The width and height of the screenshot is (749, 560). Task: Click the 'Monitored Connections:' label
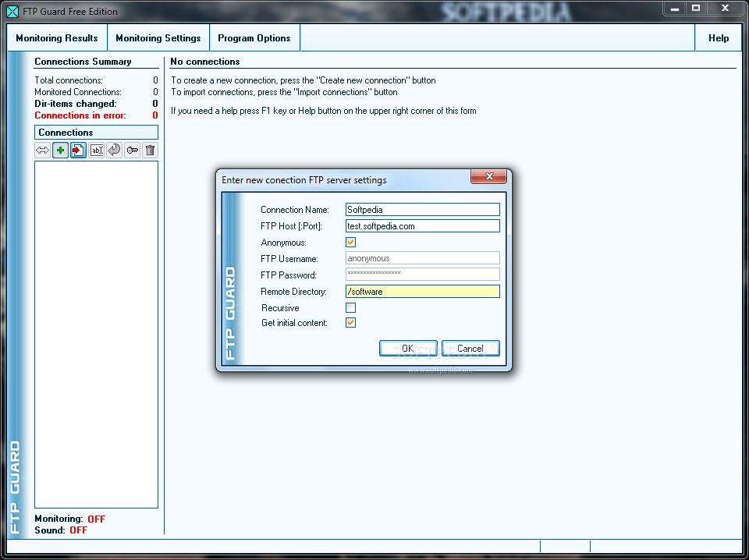click(78, 92)
